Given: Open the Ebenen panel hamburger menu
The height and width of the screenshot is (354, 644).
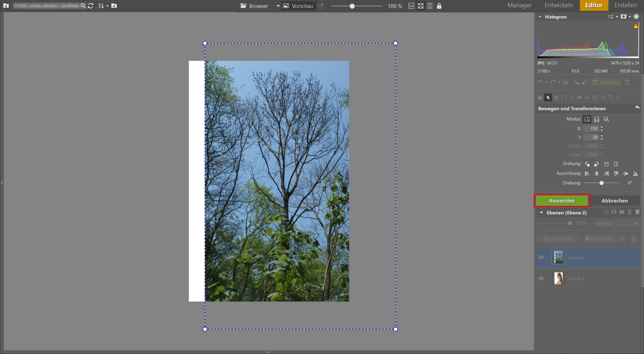Looking at the screenshot, I should click(x=637, y=212).
